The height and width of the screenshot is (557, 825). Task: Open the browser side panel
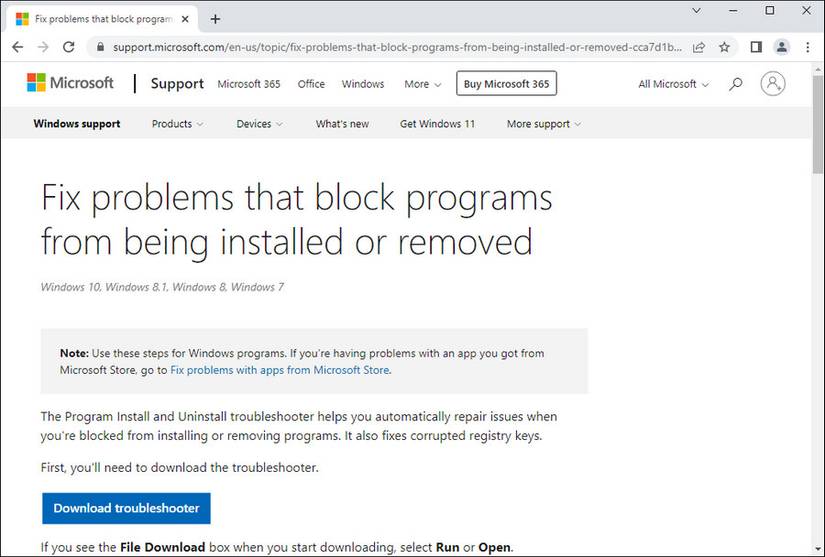coord(756,47)
